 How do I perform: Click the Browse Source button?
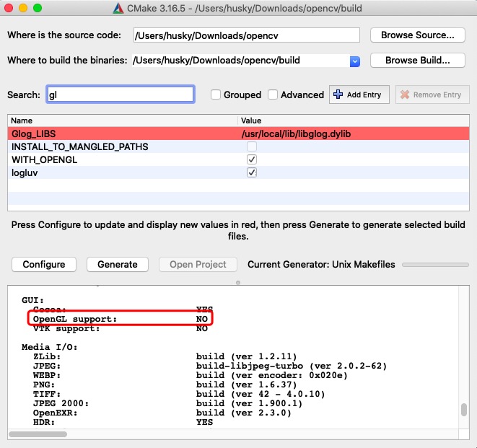(418, 35)
